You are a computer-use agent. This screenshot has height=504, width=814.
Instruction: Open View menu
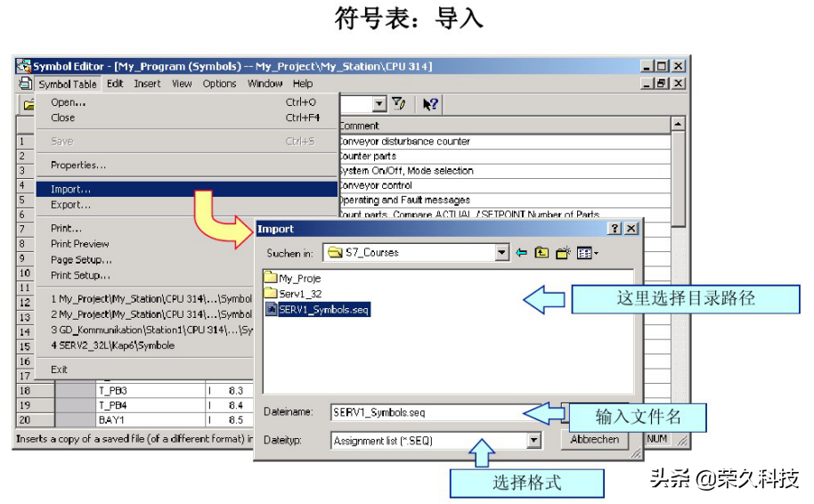point(182,84)
